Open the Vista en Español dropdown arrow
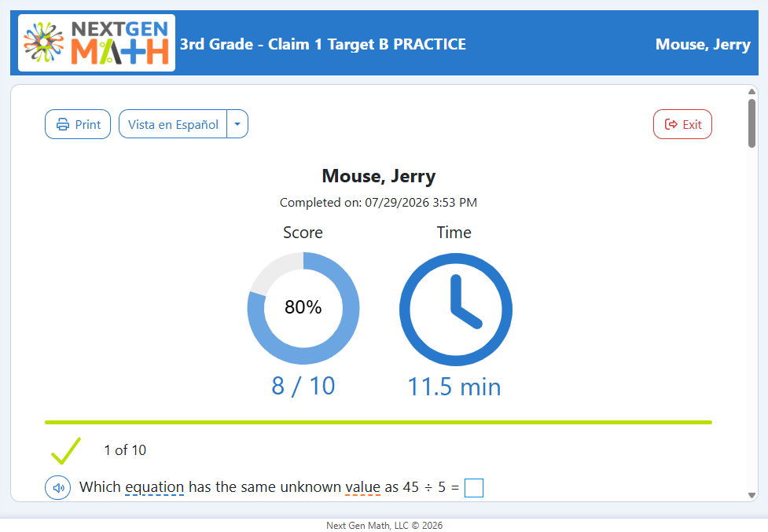The height and width of the screenshot is (532, 768). 237,124
